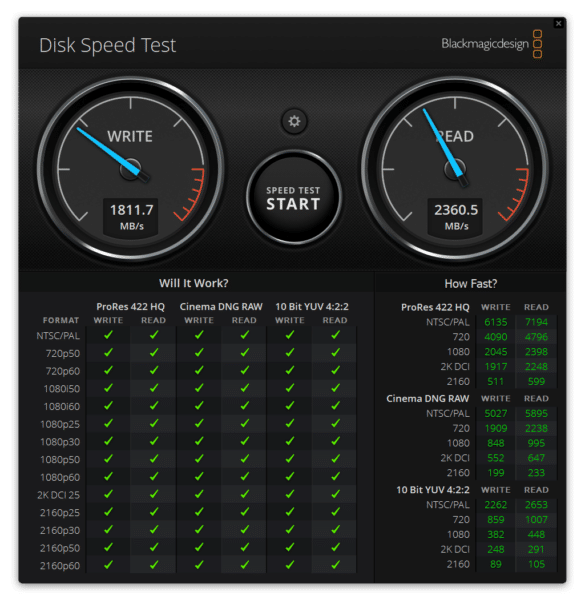Click ProRes 720 write value 4090
Screen dimensions: 585x604
[496, 337]
